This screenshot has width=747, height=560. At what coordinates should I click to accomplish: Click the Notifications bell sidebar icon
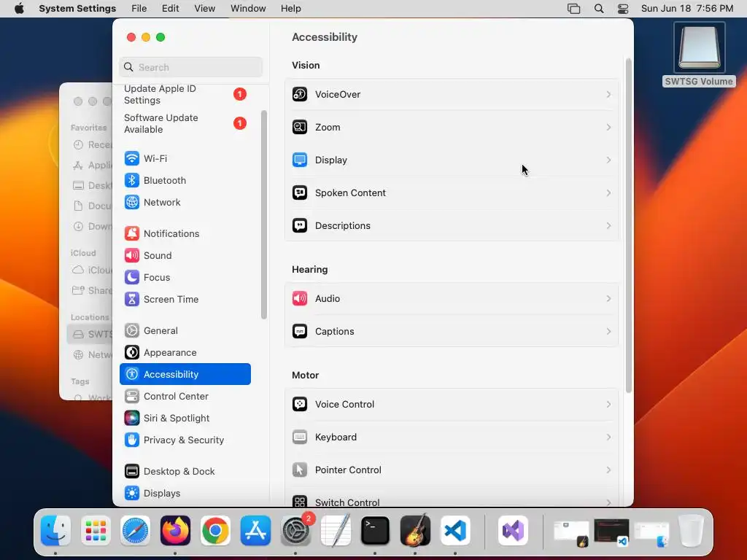(x=132, y=234)
